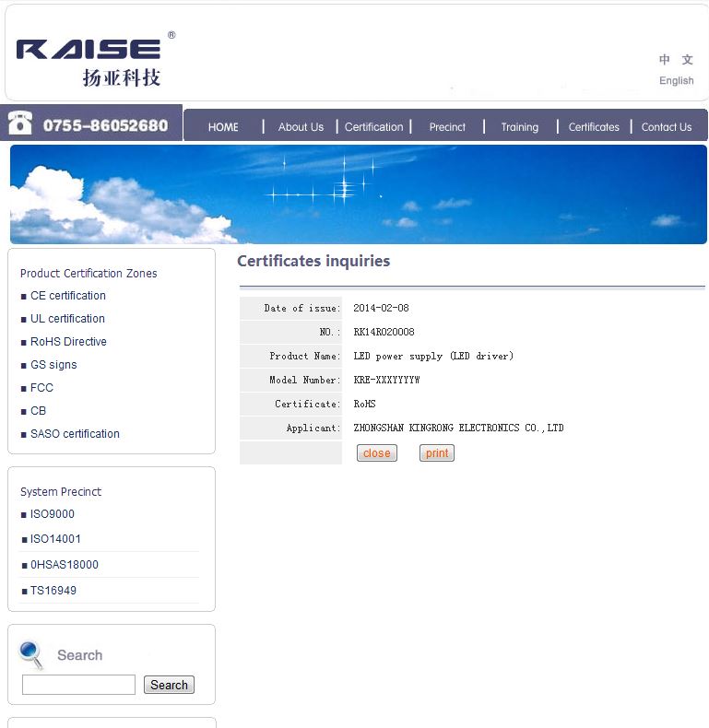The height and width of the screenshot is (728, 709).
Task: Select product name LED power supply text
Action: coord(433,356)
